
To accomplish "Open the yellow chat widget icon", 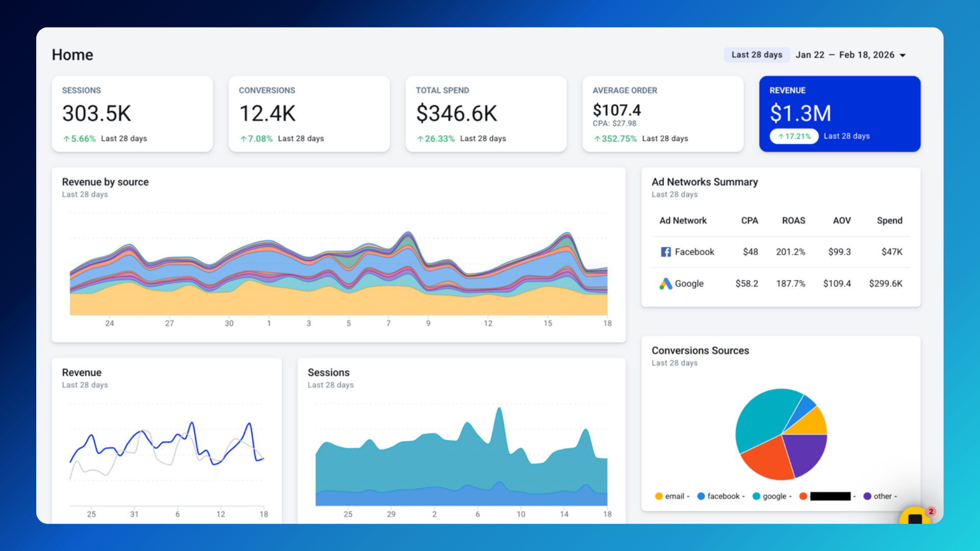I will [x=915, y=518].
